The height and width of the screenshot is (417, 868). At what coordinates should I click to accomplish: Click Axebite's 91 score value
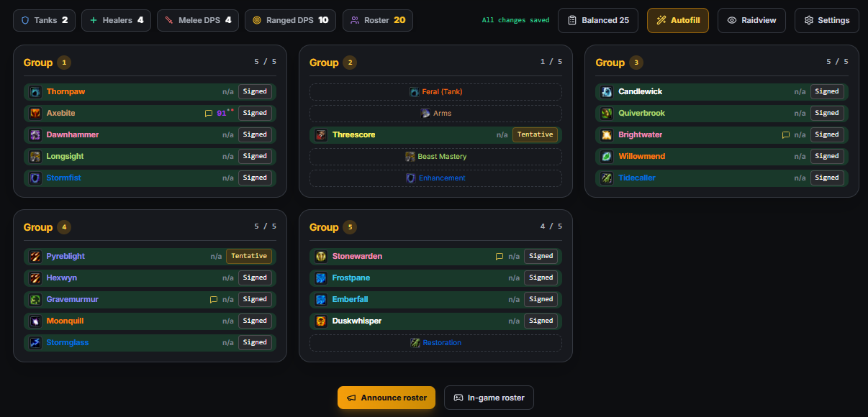click(222, 114)
